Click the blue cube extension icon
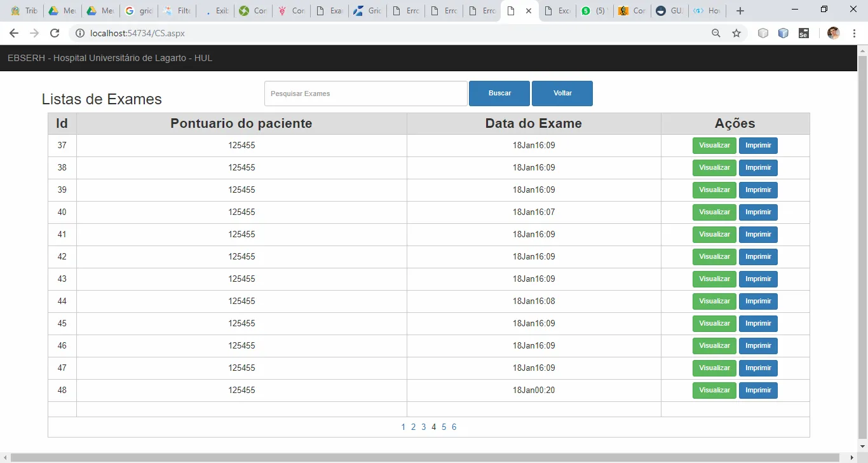Viewport: 868px width, 463px height. click(x=783, y=33)
